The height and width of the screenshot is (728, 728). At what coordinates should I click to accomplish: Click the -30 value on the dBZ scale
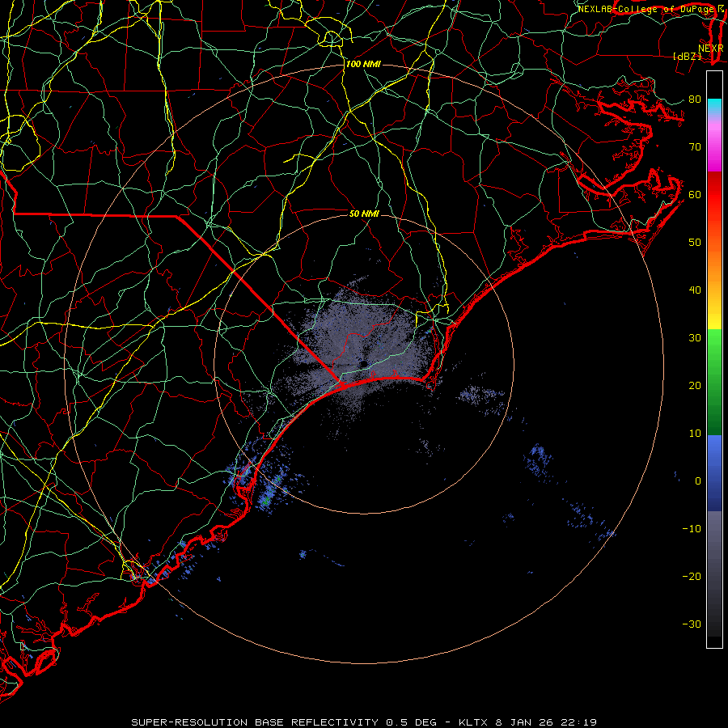(692, 624)
